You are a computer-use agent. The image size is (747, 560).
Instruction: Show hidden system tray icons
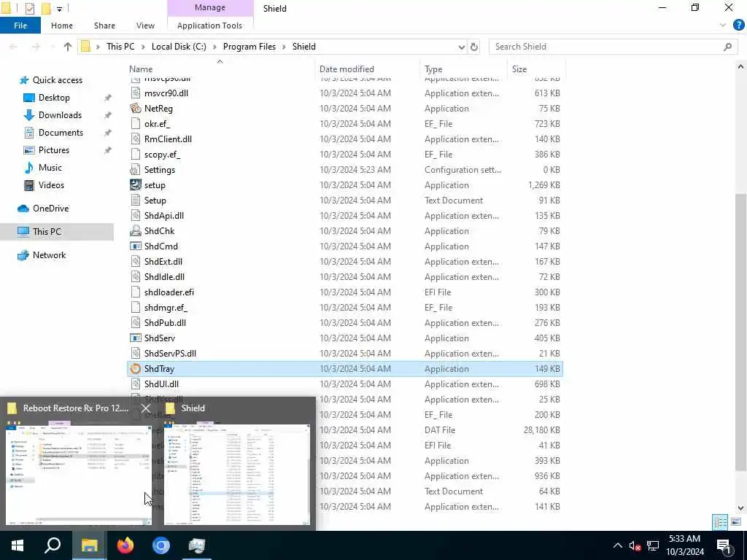(617, 545)
